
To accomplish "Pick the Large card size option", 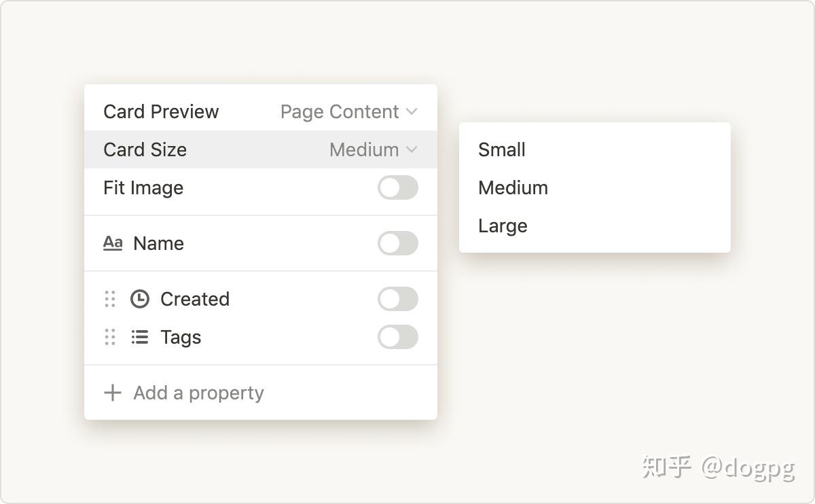I will (x=503, y=226).
